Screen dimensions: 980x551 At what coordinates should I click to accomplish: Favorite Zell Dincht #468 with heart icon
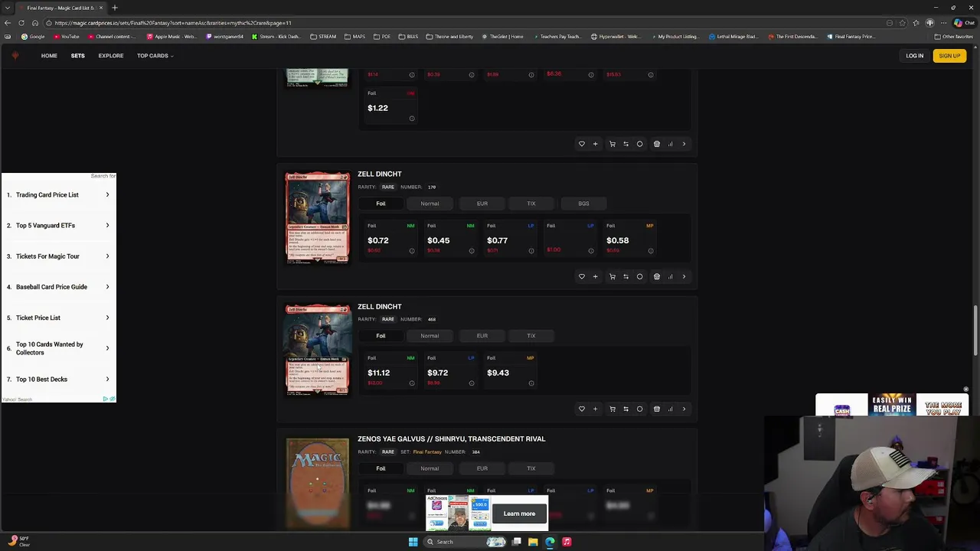(581, 409)
